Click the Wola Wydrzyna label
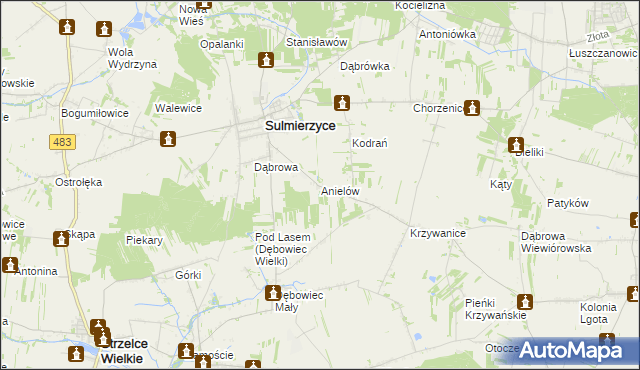The height and width of the screenshot is (370, 640). (132, 58)
